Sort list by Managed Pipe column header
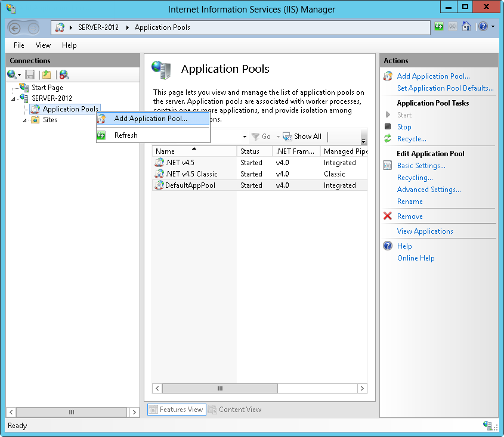504x437 pixels. point(344,151)
